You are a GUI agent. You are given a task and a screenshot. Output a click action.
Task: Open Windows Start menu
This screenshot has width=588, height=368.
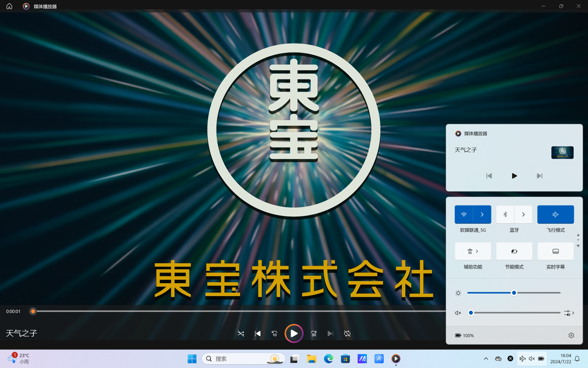click(192, 359)
